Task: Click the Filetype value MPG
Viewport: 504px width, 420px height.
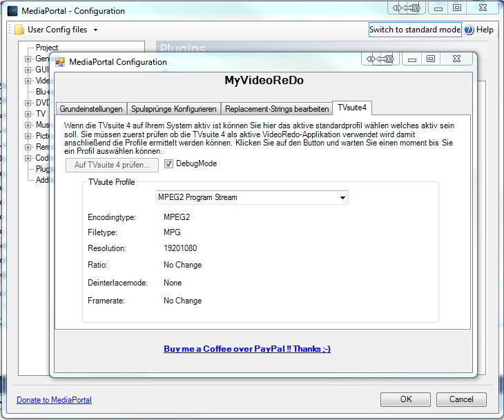Action: [x=172, y=232]
